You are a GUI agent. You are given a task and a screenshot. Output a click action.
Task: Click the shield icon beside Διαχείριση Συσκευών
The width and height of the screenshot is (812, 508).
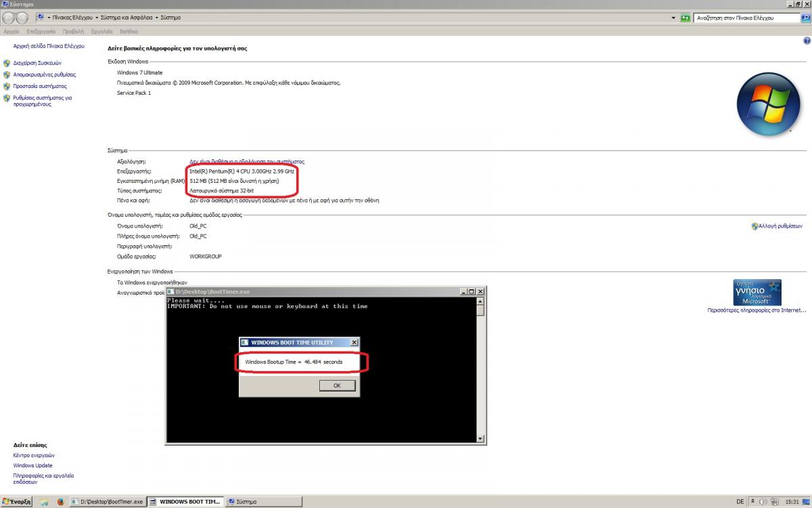tap(7, 63)
